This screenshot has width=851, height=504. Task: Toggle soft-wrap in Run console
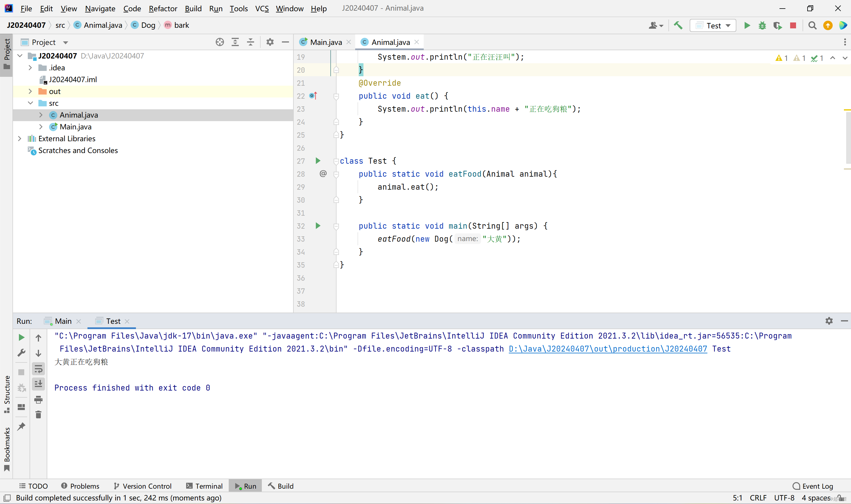click(38, 369)
